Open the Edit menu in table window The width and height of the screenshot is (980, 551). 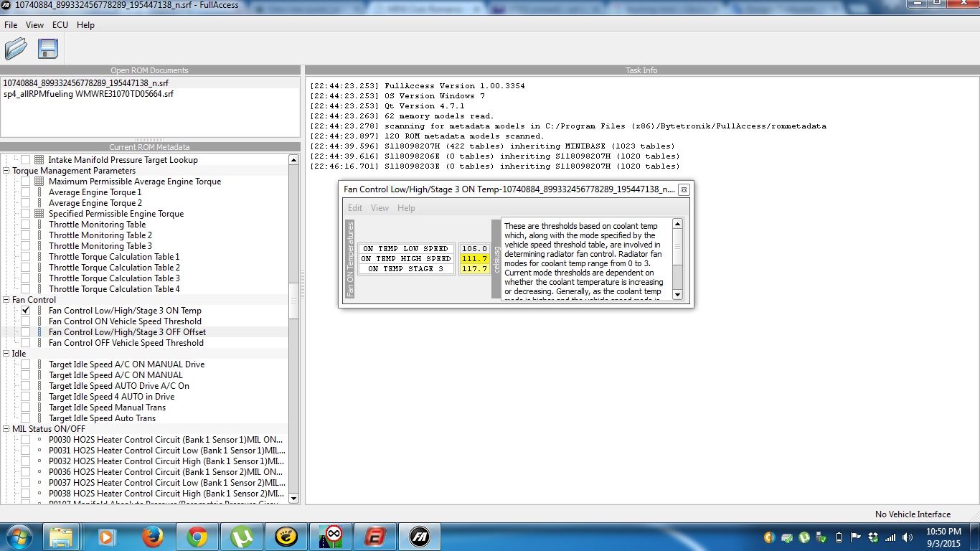(x=355, y=208)
